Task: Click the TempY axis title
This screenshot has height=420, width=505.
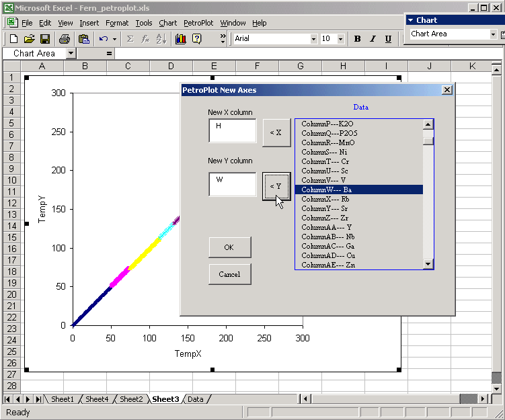Action: pos(42,209)
